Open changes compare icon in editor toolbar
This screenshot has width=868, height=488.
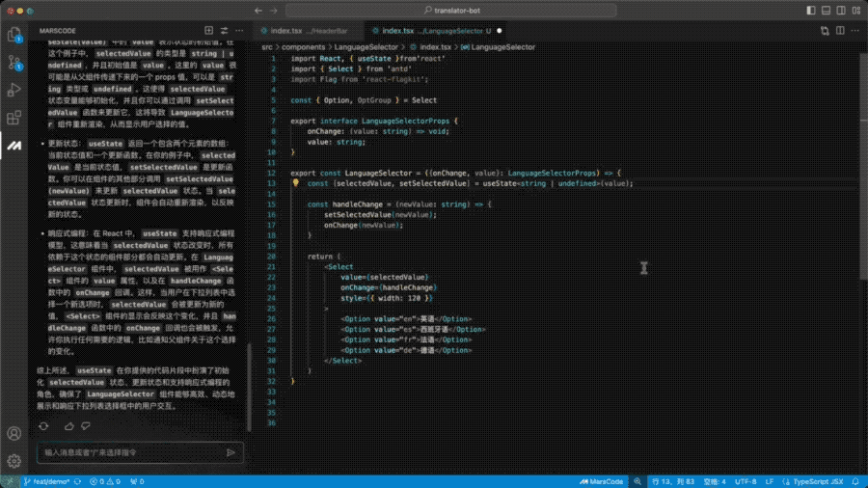(825, 31)
